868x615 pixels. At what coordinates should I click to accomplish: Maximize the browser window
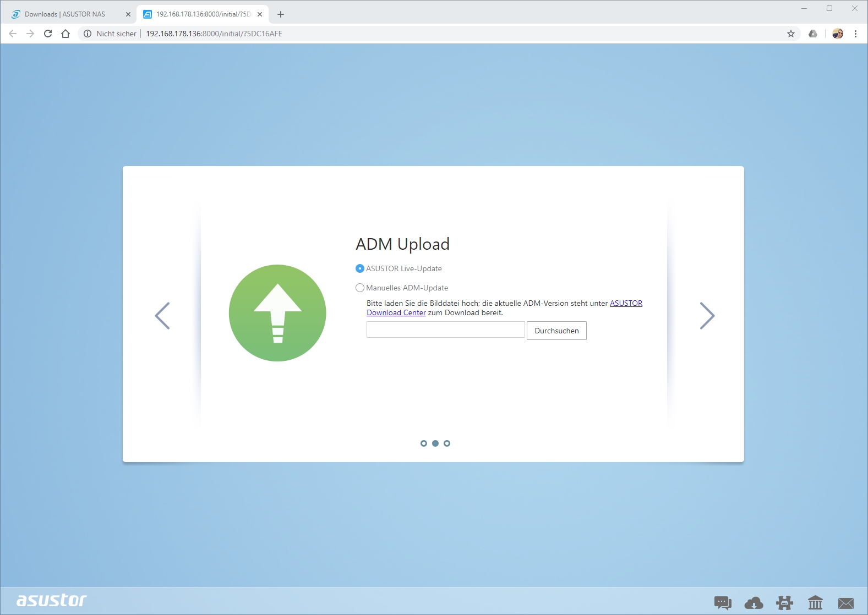click(829, 8)
